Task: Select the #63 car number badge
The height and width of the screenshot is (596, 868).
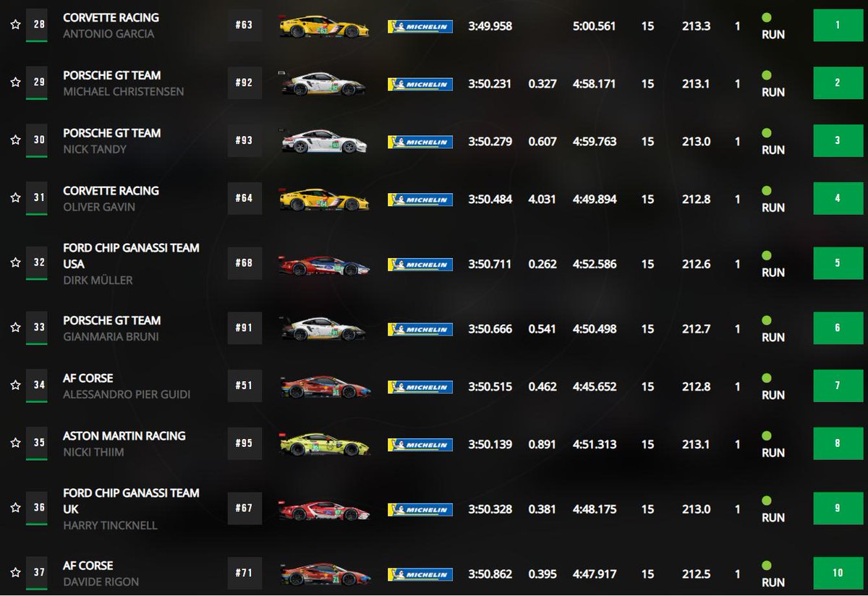Action: pos(244,25)
